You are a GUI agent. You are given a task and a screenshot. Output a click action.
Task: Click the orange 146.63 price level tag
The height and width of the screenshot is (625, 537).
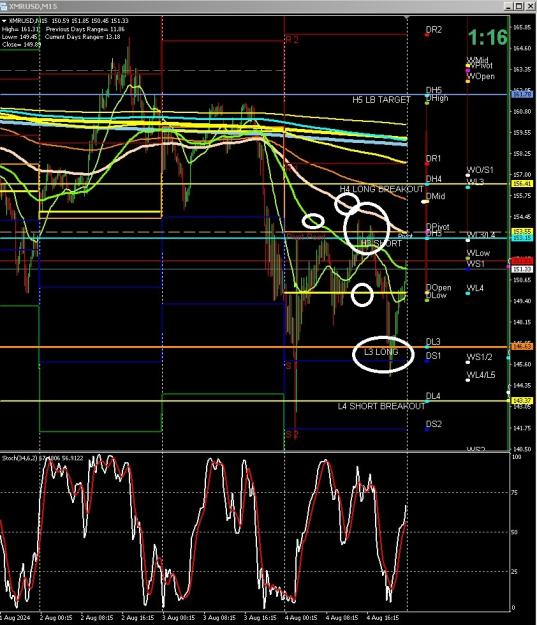click(522, 347)
